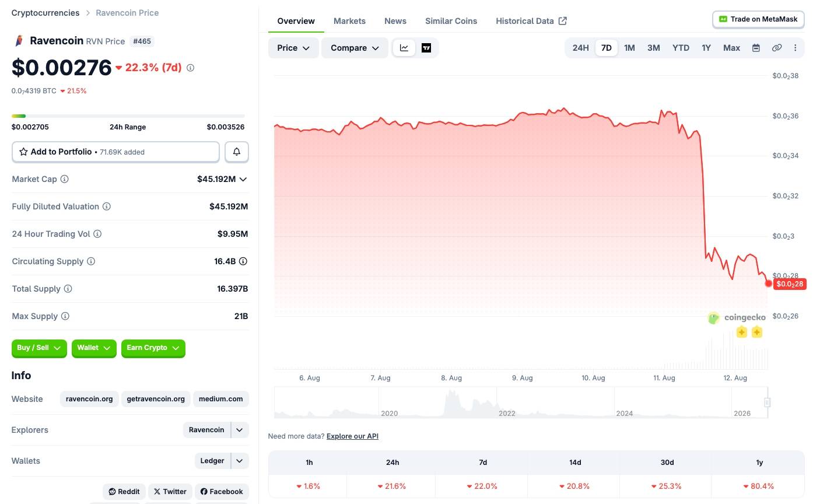Click the Circulating Supply verification info icon
813x504 pixels.
[243, 261]
